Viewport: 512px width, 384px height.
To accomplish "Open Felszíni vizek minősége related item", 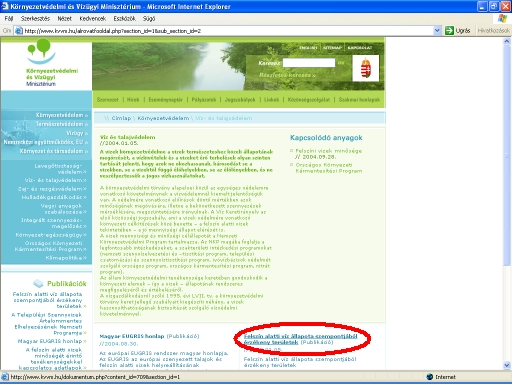I will 328,151.
